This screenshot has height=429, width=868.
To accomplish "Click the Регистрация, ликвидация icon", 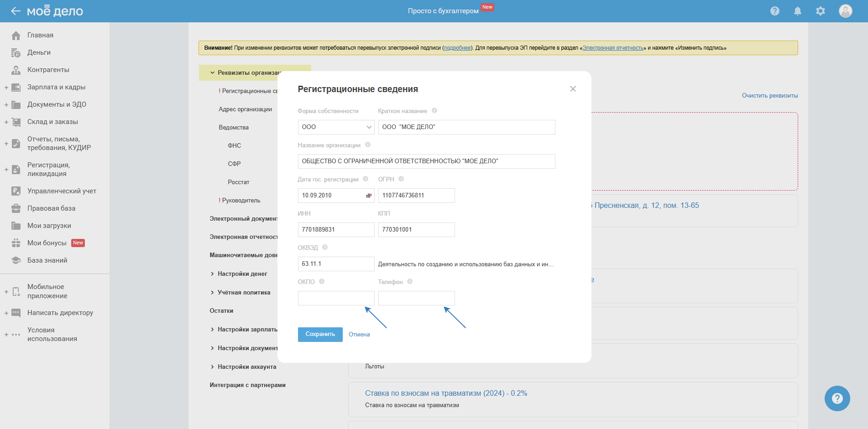I will coord(16,169).
